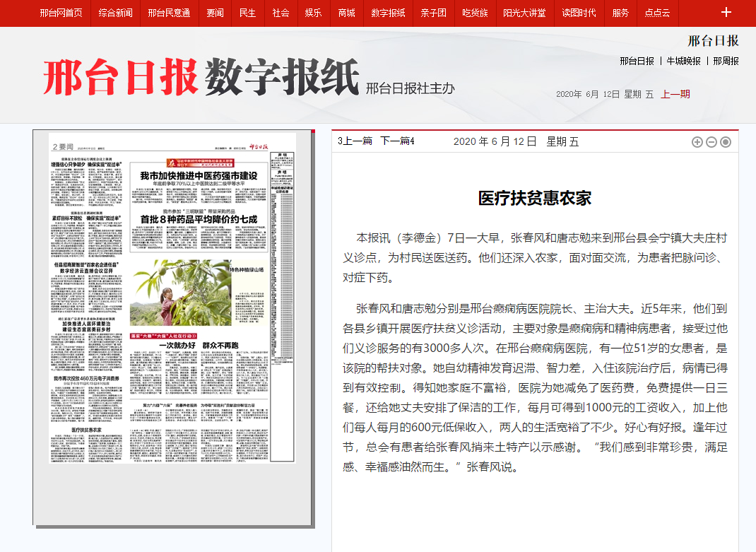756x552 pixels.
Task: Go to the 综合新闻 section
Action: coord(116,13)
